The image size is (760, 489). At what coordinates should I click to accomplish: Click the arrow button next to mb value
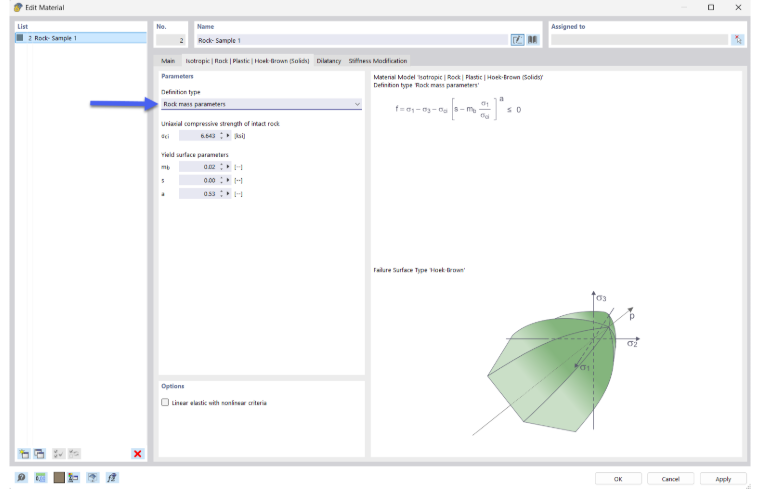pyautogui.click(x=228, y=167)
